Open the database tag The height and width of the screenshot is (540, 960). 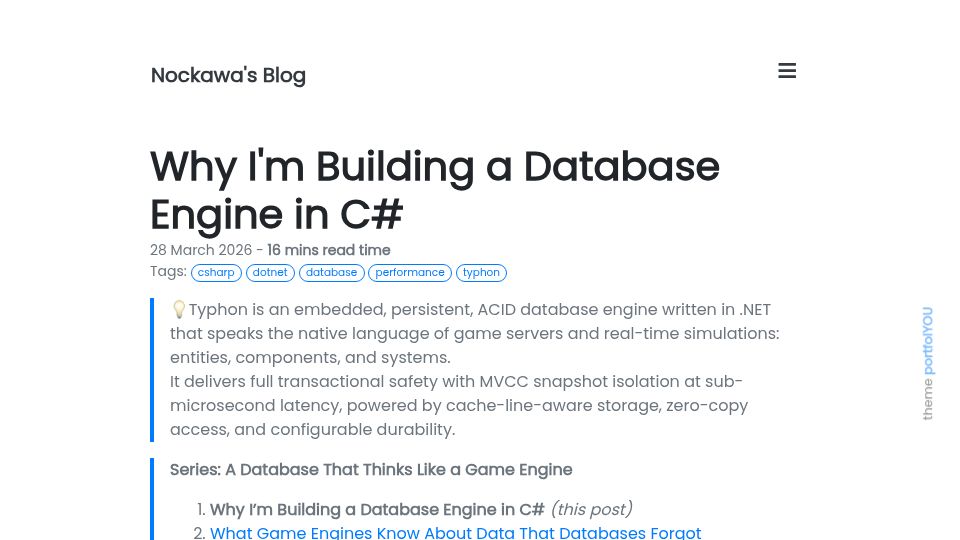331,272
